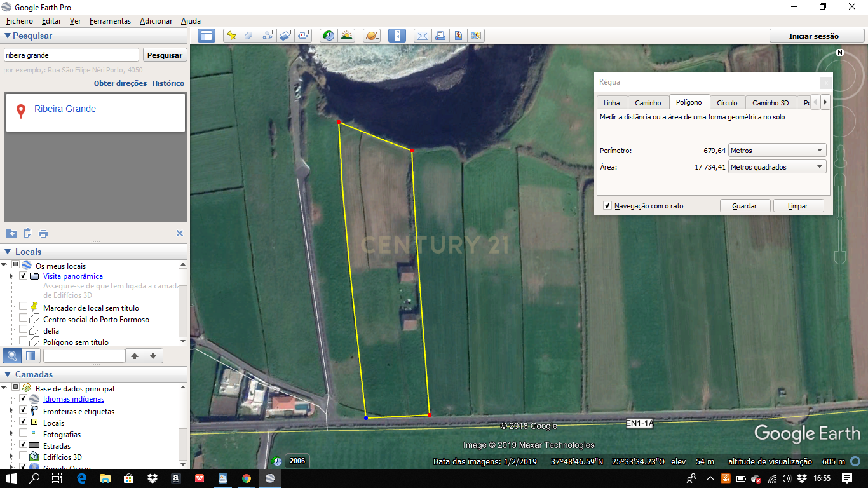
Task: Check Marcador de local sem título checkbox
Action: pyautogui.click(x=24, y=307)
